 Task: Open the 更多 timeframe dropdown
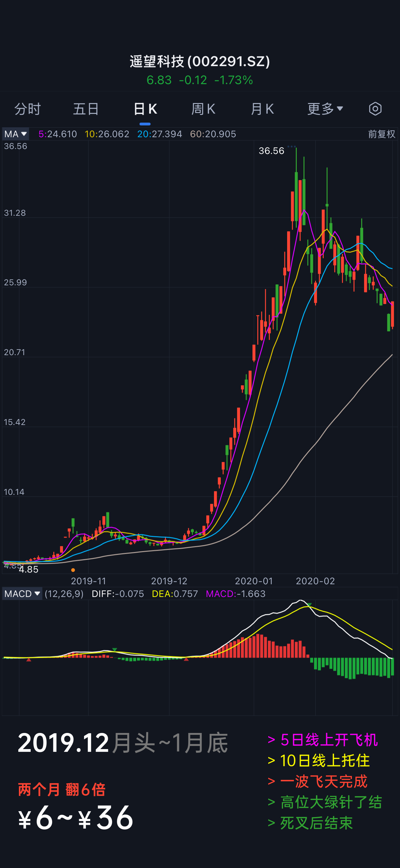click(325, 109)
